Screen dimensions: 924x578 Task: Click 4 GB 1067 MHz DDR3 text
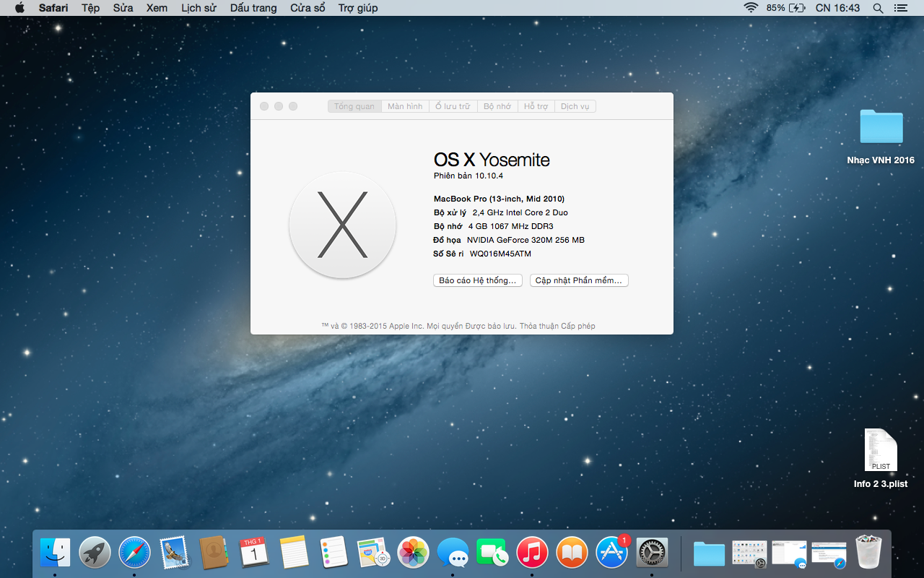(x=511, y=226)
